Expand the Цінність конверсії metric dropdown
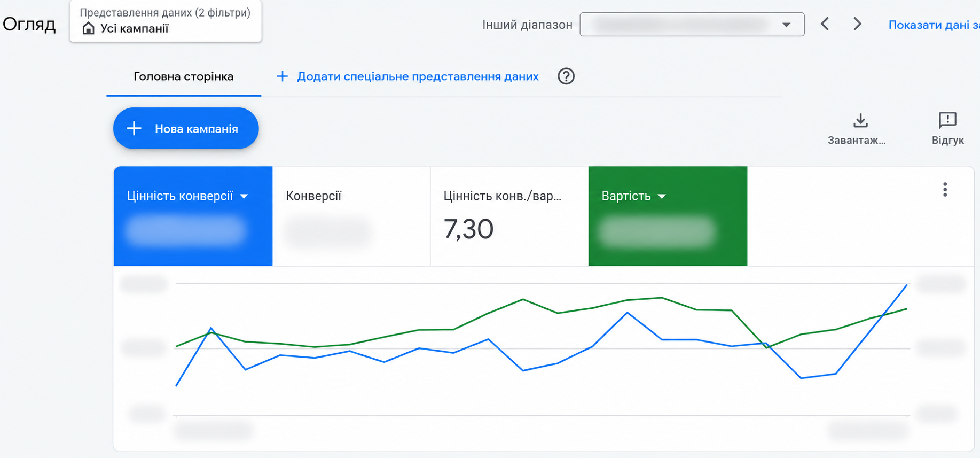This screenshot has width=980, height=458. click(x=244, y=197)
